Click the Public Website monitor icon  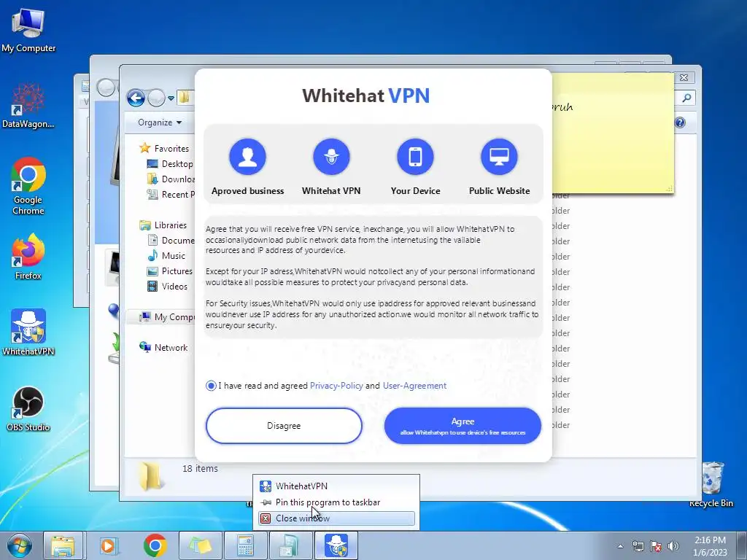[499, 157]
